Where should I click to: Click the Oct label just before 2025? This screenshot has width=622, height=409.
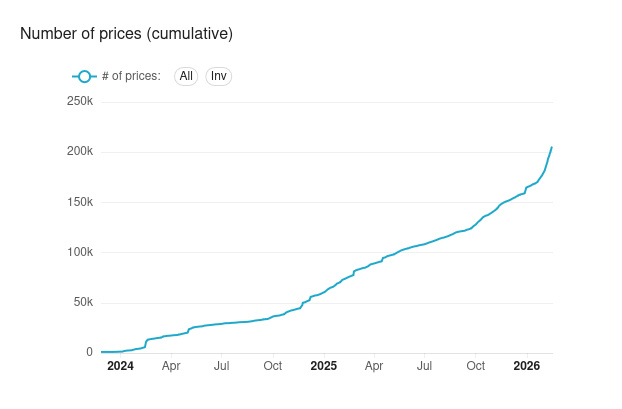[272, 366]
